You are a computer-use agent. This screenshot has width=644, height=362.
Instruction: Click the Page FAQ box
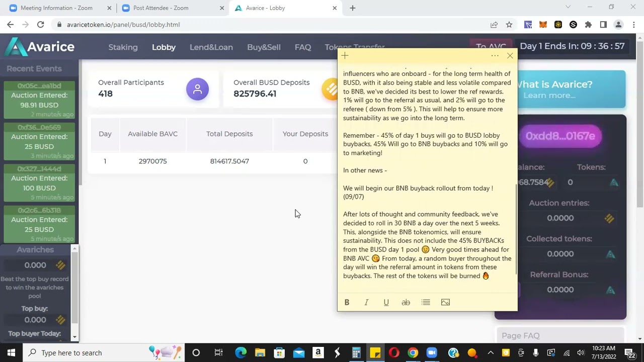click(560, 335)
